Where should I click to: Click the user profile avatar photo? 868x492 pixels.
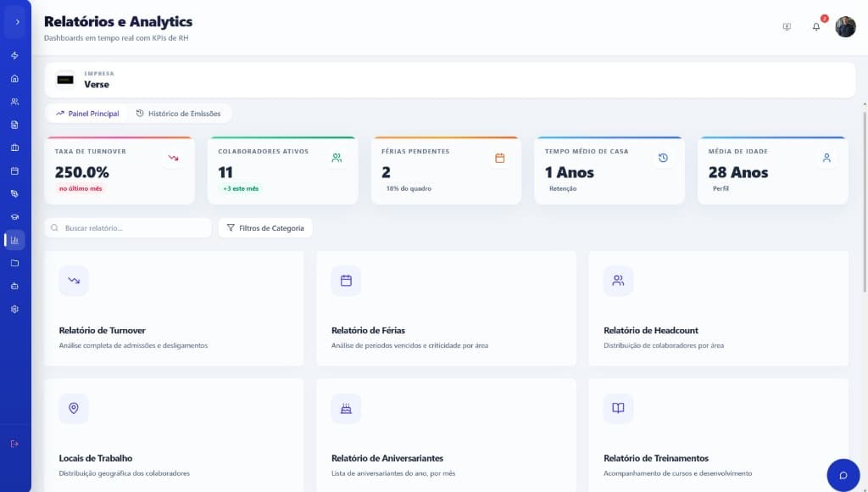pos(844,26)
